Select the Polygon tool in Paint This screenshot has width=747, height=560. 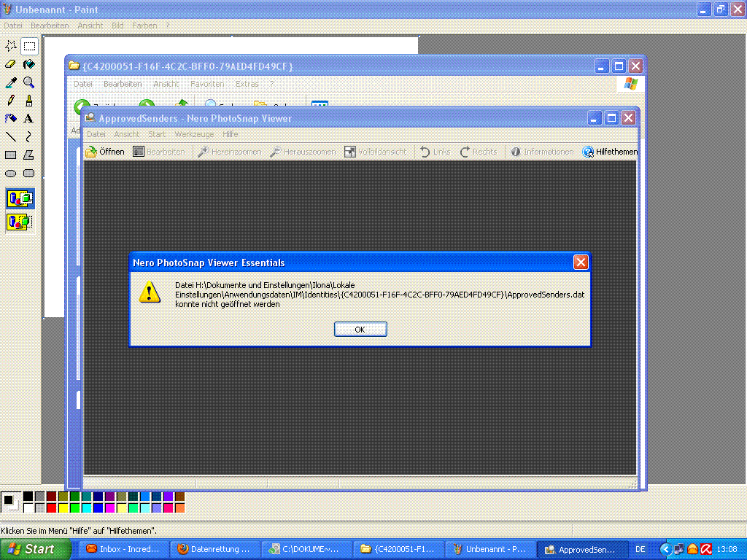[x=29, y=155]
